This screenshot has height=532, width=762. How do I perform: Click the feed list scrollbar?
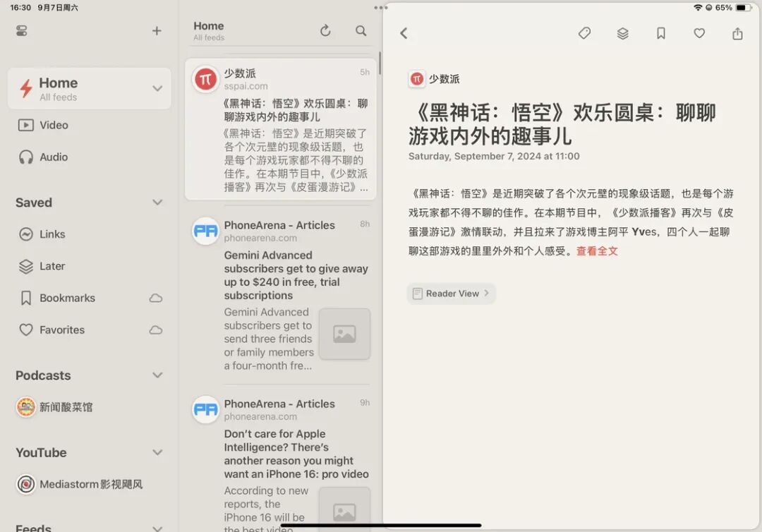click(380, 64)
